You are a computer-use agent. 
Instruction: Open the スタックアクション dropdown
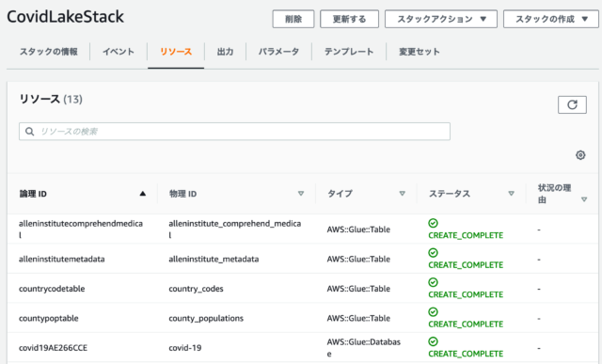[441, 19]
